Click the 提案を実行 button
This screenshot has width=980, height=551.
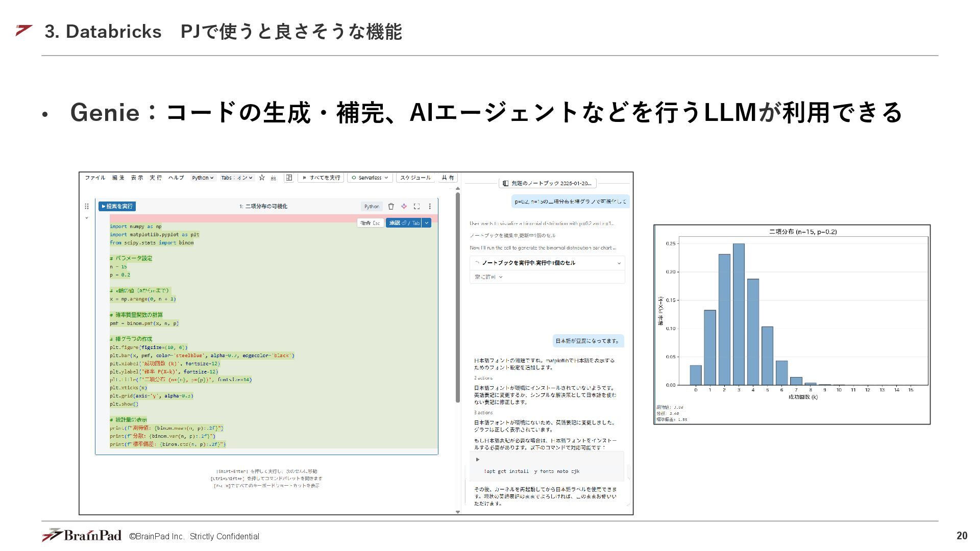(117, 206)
